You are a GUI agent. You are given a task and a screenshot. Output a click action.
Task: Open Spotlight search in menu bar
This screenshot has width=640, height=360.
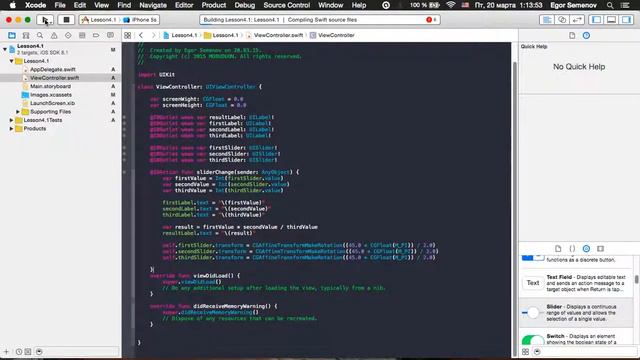(x=610, y=5)
